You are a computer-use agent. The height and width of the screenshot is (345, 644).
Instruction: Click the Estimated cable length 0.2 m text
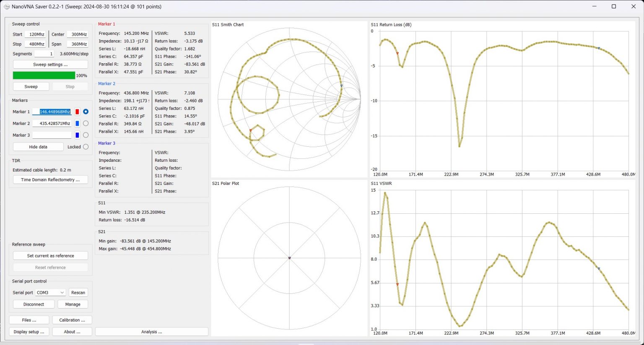coord(42,170)
